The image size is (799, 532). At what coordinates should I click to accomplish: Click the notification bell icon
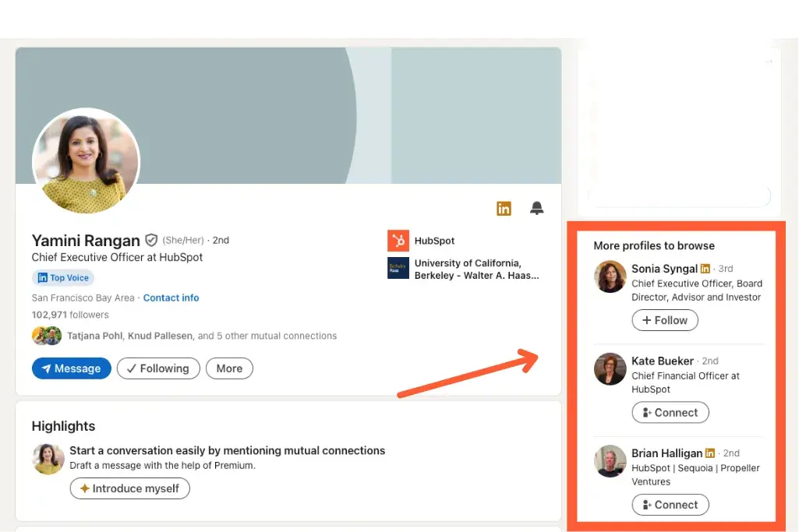click(x=536, y=208)
